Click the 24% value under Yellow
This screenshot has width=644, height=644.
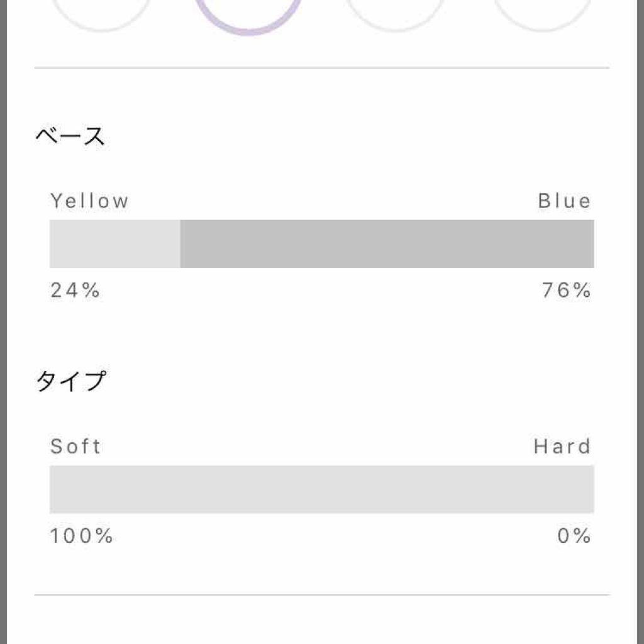75,291
